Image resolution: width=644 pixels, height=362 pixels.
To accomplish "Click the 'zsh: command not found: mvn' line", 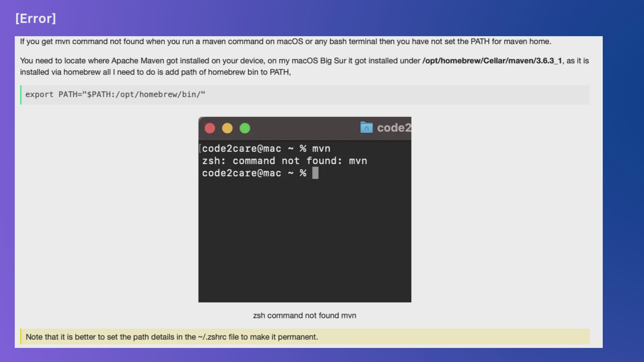I will tap(284, 161).
